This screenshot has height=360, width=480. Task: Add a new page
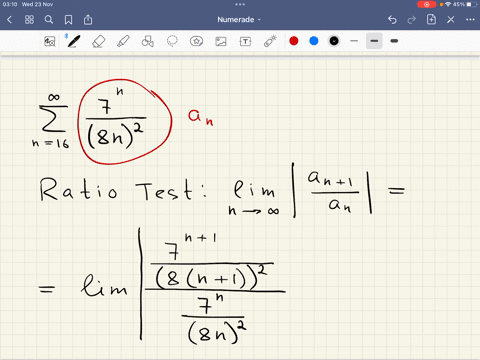pyautogui.click(x=431, y=20)
